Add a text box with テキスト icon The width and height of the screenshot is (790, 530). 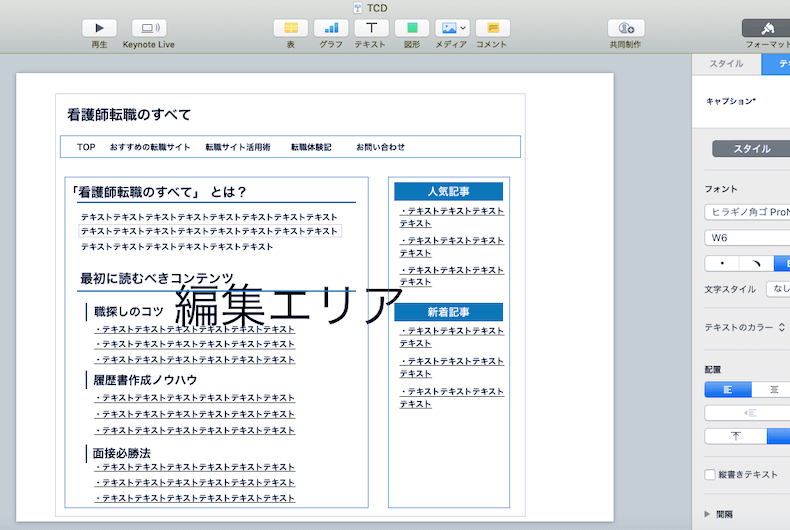(x=371, y=28)
